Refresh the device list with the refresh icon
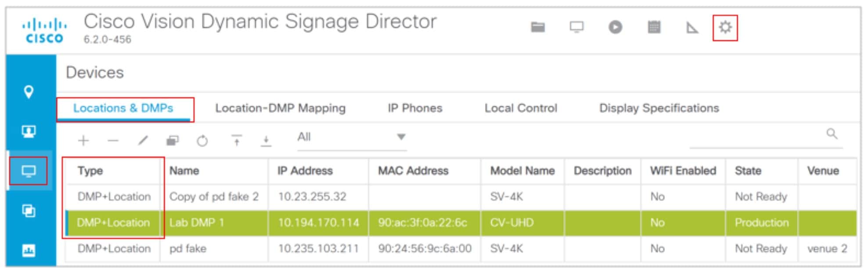Screen dimensions: 868x276 [202, 140]
